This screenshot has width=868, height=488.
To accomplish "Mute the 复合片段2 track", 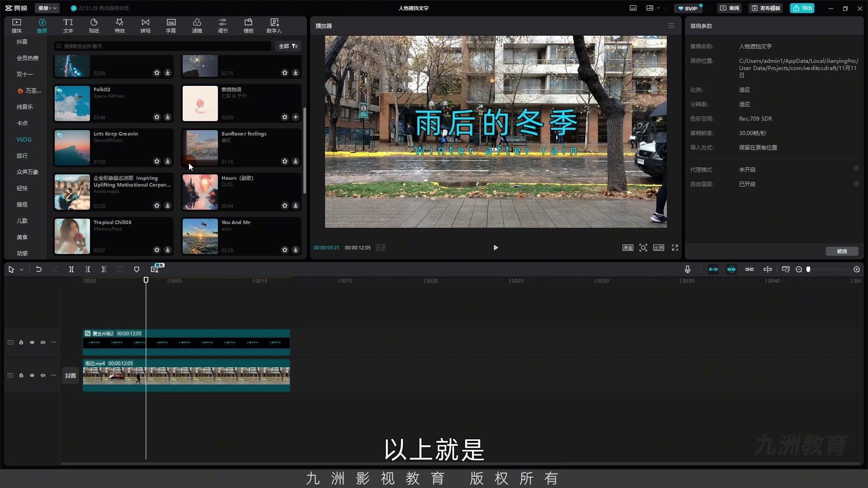I will tap(42, 343).
